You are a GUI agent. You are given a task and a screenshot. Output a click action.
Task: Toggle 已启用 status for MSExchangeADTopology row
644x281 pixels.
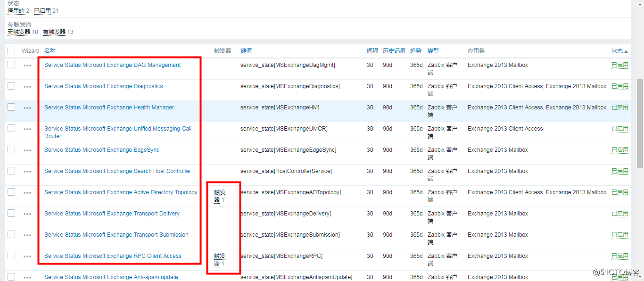click(620, 192)
